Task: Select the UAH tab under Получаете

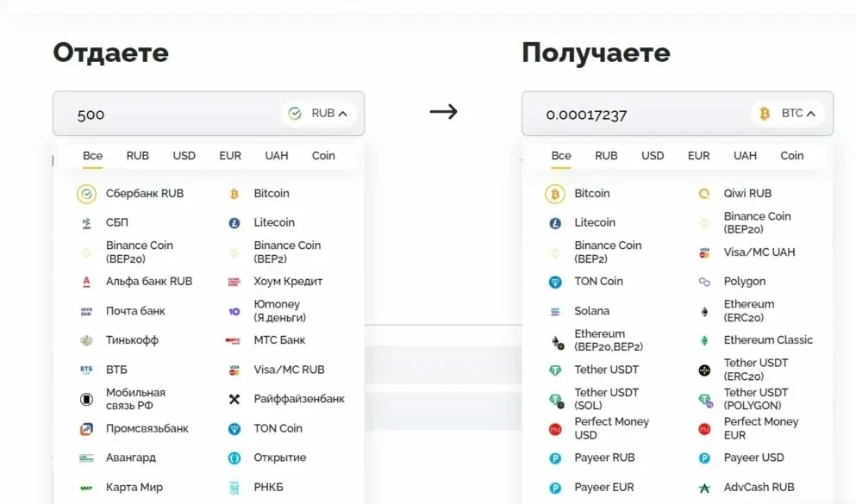Action: pos(745,156)
